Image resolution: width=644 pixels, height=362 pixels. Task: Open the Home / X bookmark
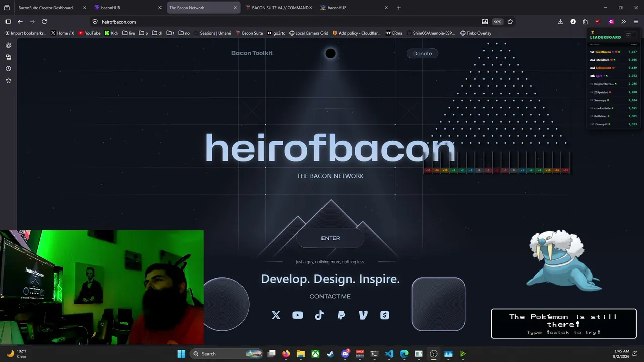(62, 33)
